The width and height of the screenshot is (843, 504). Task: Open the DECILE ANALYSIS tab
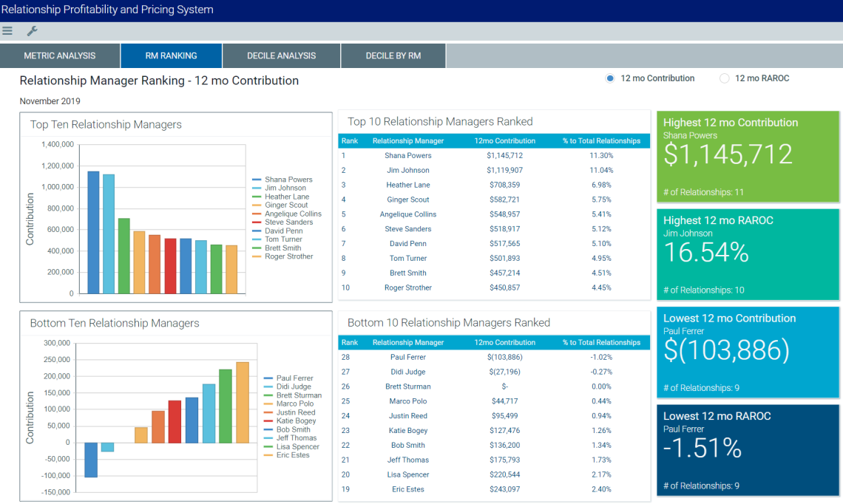pyautogui.click(x=281, y=55)
